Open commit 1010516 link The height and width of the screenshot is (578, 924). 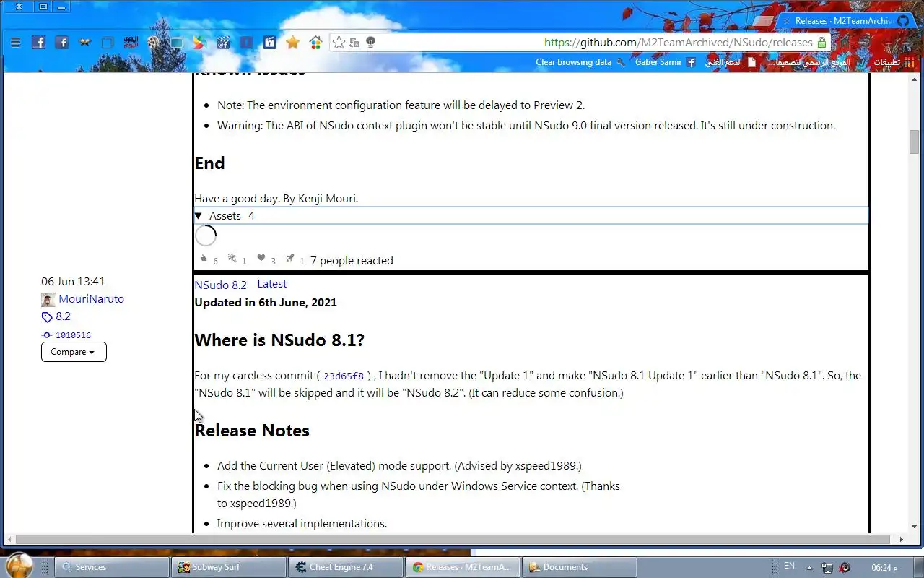click(73, 335)
